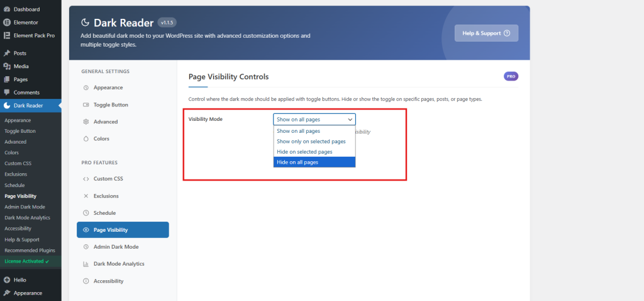This screenshot has height=301, width=644.
Task: Click the Dashboard gauge icon
Action: point(6,9)
